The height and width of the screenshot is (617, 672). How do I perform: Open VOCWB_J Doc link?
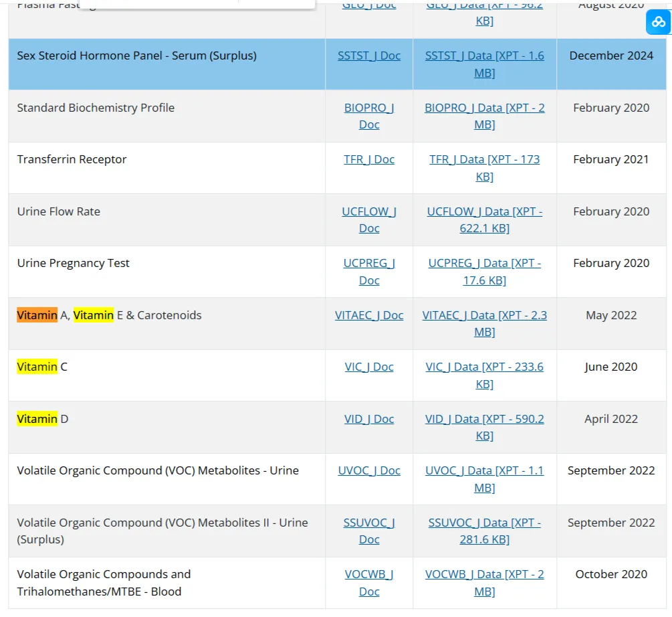369,583
